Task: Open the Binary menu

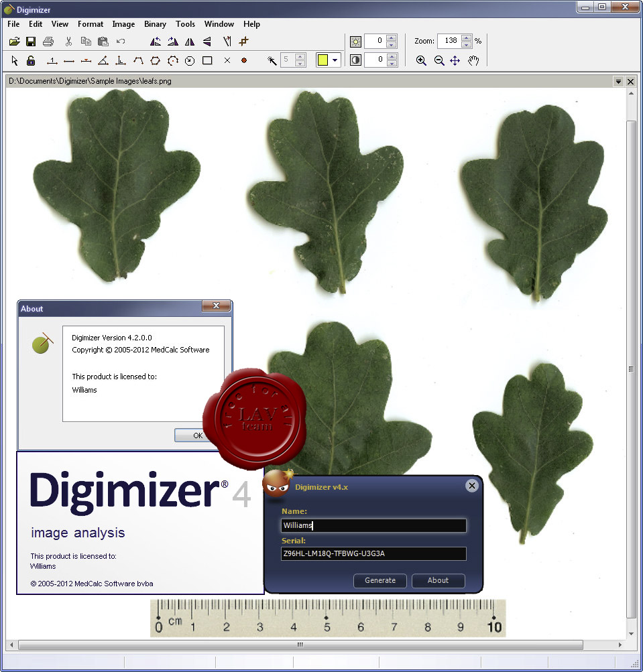Action: pyautogui.click(x=156, y=24)
